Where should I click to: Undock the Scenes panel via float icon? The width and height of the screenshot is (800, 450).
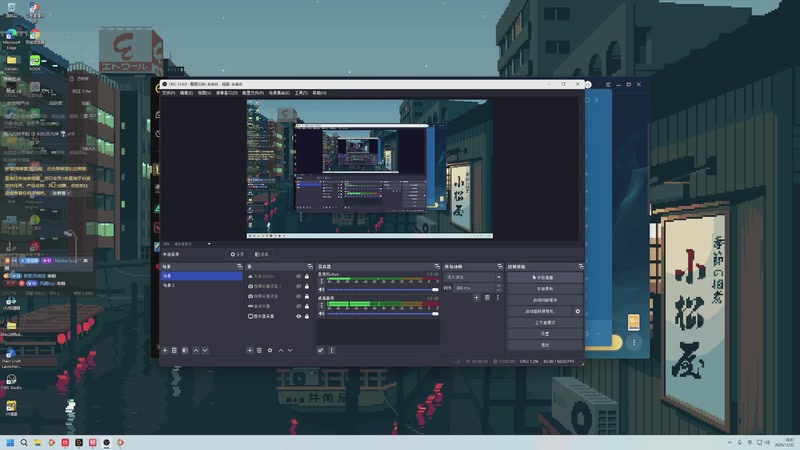[x=240, y=266]
